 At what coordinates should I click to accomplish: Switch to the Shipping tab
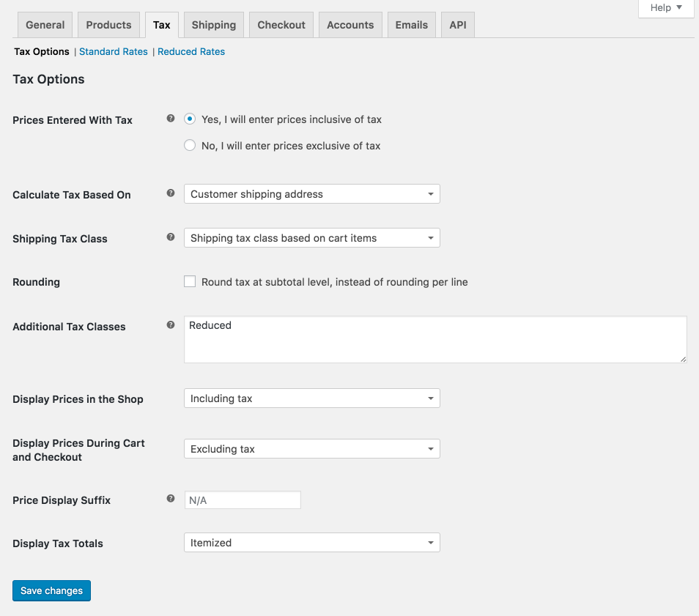pos(214,25)
